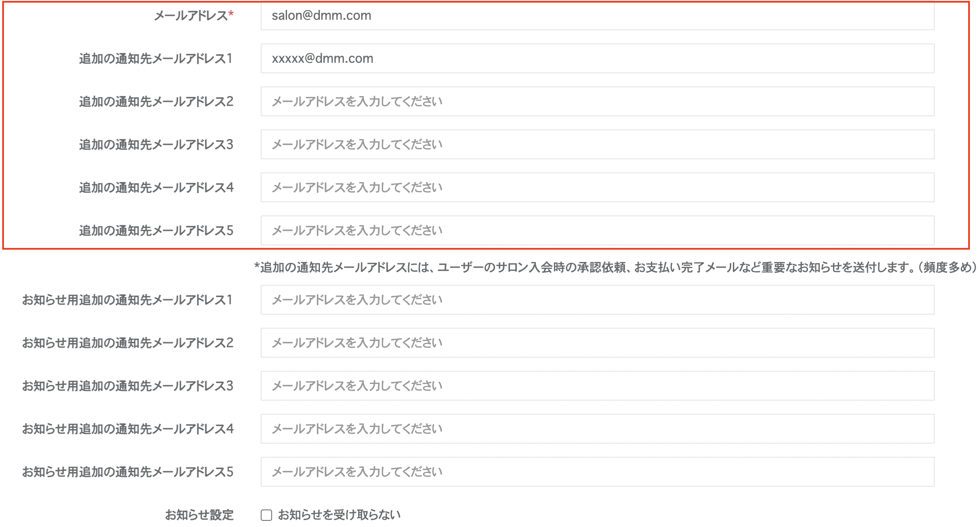
Task: Click the お知らせ用追加の通知先メールアドレス1 input field
Action: [x=597, y=300]
